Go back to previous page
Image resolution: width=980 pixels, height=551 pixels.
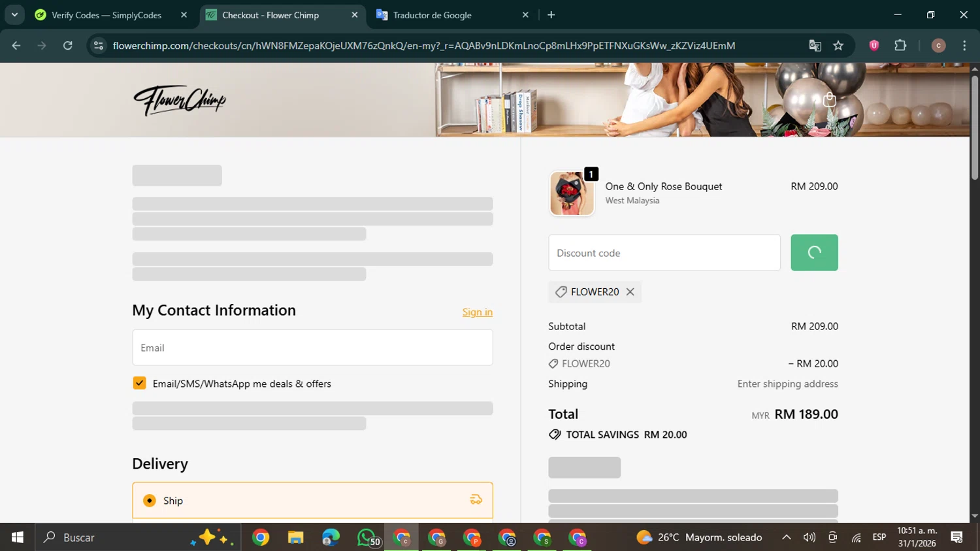click(x=16, y=46)
